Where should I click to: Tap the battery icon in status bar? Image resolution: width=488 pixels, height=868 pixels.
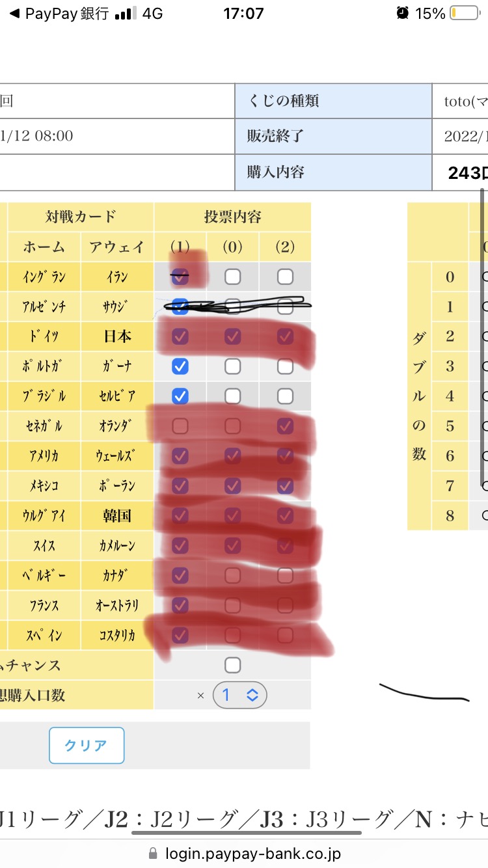464,13
